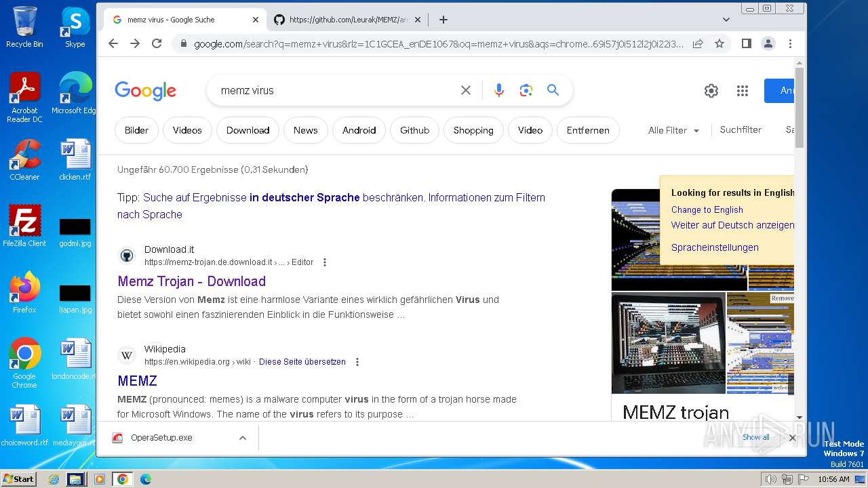Screen dimensions: 868x488
Task: Open Acrobat Reader DC shortcut
Action: point(24,98)
